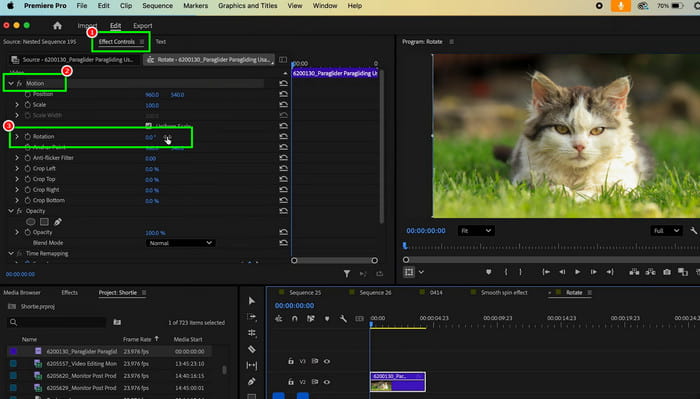700x399 pixels.
Task: Go to In point
Action: (546, 272)
